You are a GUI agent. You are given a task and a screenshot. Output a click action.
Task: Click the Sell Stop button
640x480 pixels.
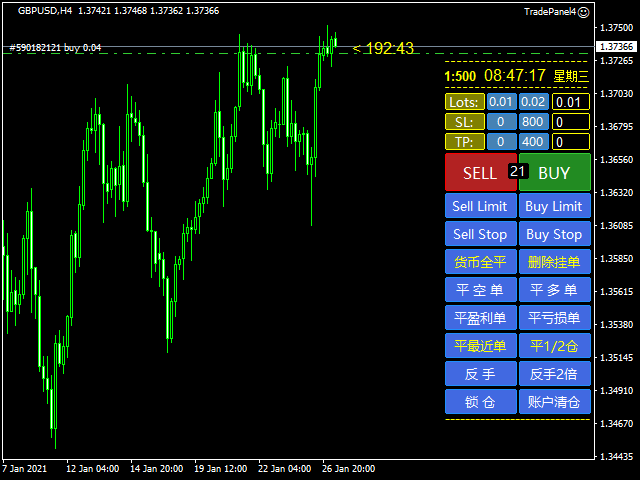pyautogui.click(x=481, y=234)
